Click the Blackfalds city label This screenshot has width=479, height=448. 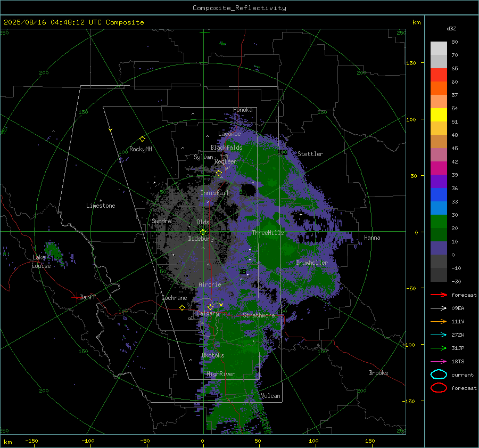pyautogui.click(x=226, y=148)
